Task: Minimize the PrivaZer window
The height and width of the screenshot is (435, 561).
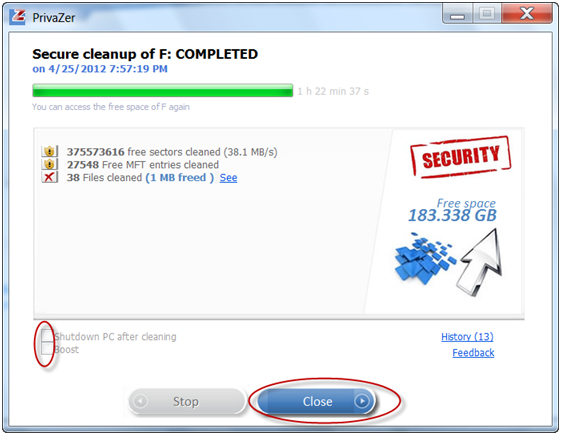Action: point(458,14)
